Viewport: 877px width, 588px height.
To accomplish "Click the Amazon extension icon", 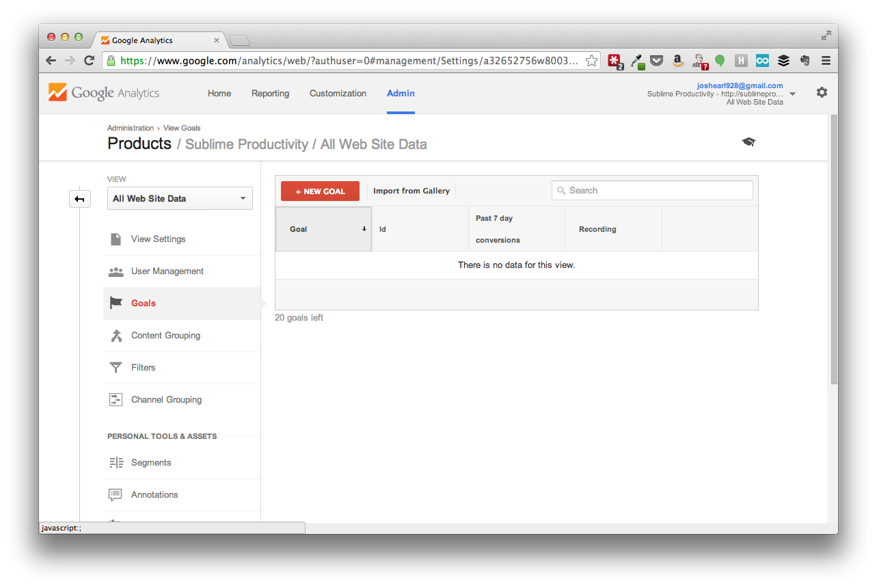I will [677, 61].
